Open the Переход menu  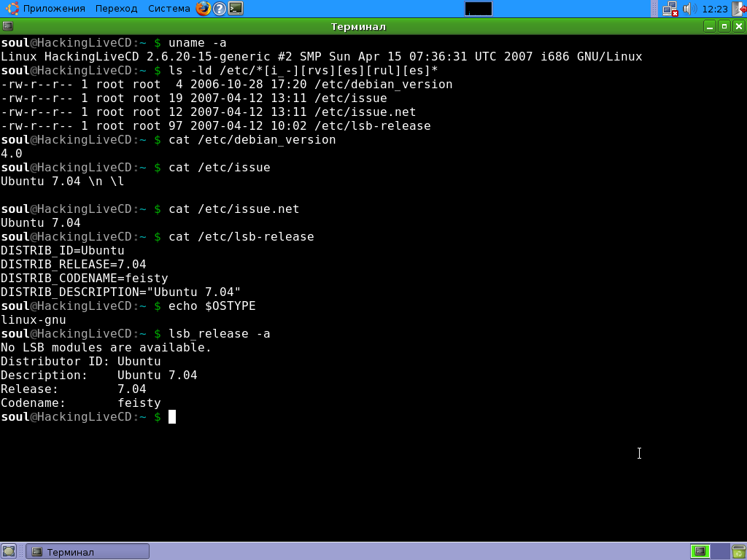(x=116, y=9)
